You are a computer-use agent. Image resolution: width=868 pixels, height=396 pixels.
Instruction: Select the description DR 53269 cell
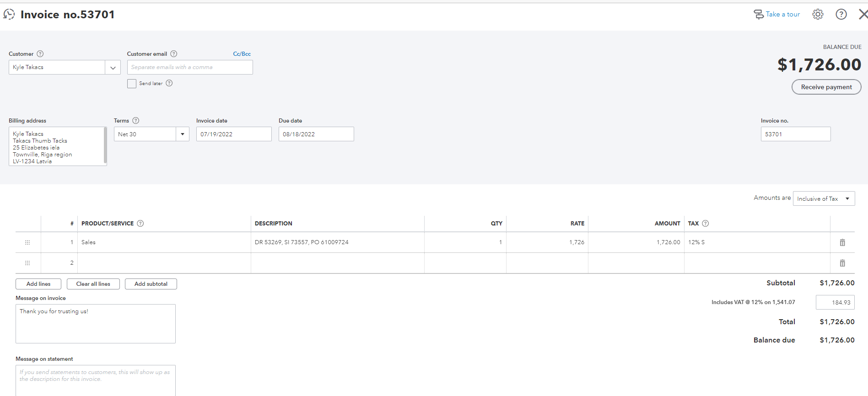point(338,242)
